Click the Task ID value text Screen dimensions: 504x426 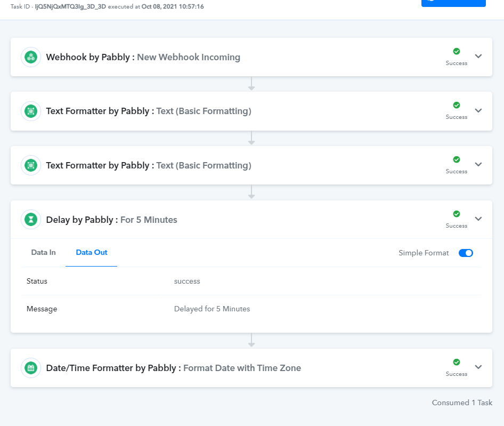pos(70,6)
